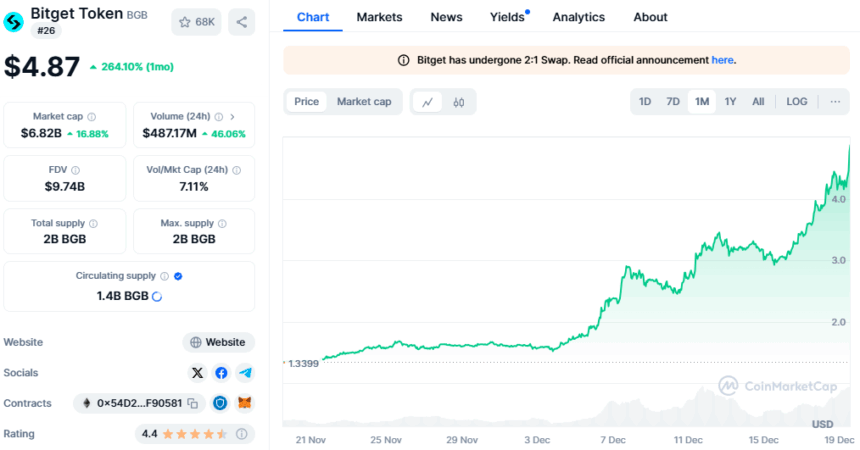Image resolution: width=860 pixels, height=450 pixels.
Task: Show Rating info icon
Action: coord(241,434)
